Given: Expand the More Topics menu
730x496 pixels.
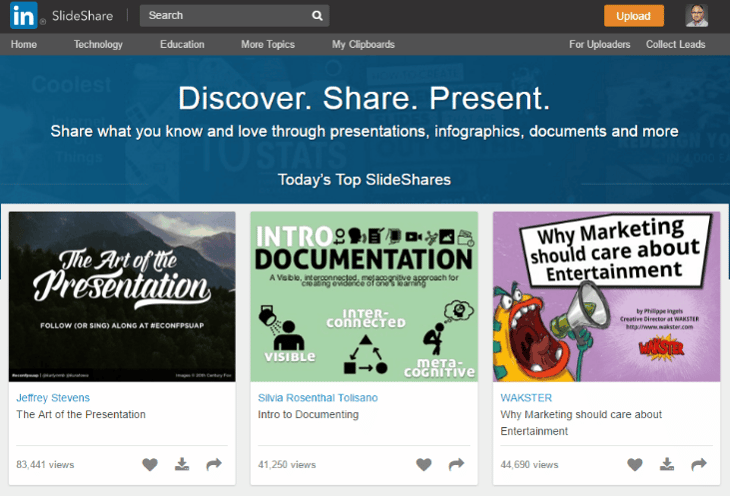Looking at the screenshot, I should click(268, 44).
